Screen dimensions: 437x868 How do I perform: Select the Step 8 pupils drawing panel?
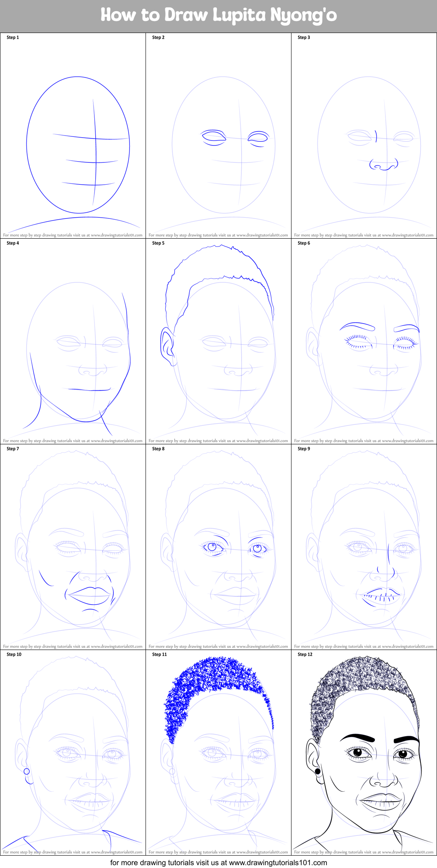[x=218, y=547]
